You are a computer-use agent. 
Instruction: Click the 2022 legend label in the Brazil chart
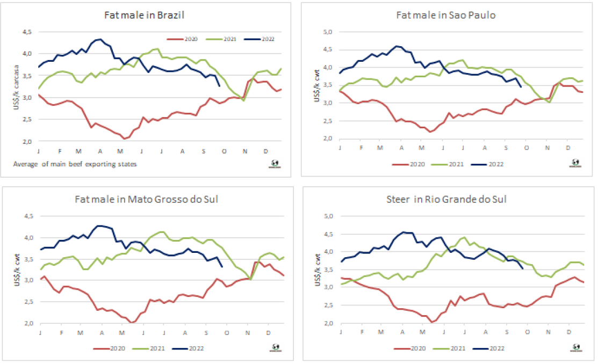268,40
